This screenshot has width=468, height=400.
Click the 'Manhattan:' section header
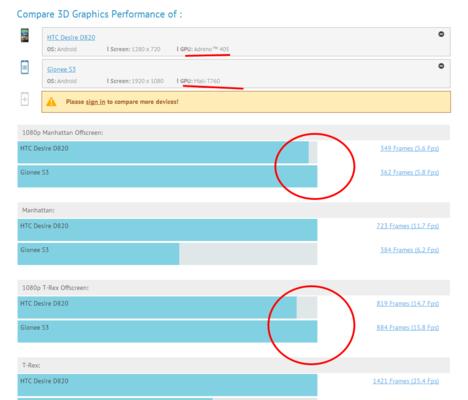(x=233, y=210)
